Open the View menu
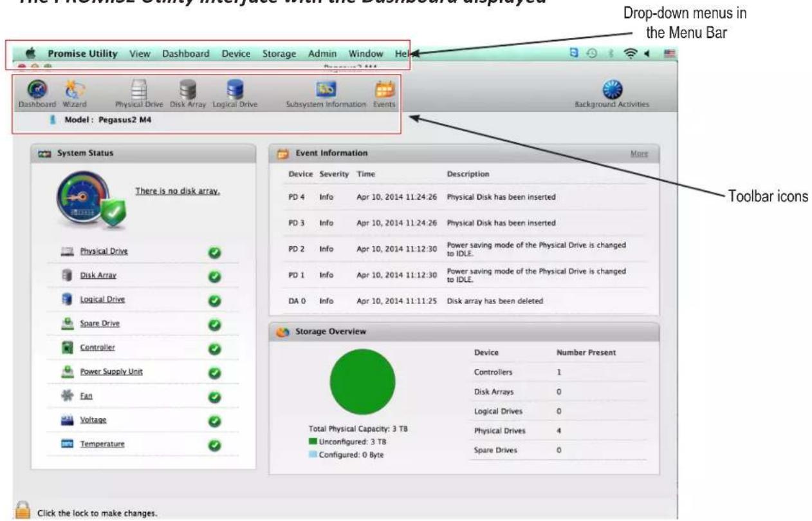 140,54
